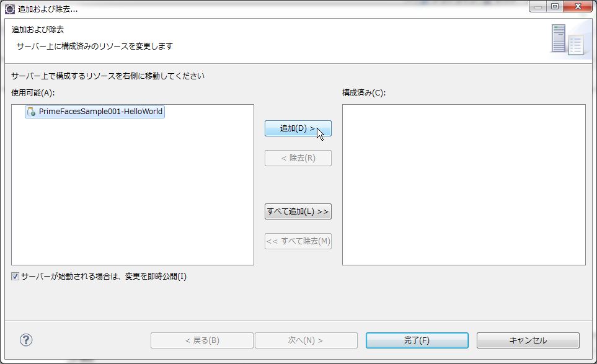Click the PrimeFacesSample001-HelloWorld project icon
Image resolution: width=597 pixels, height=364 pixels.
point(31,112)
